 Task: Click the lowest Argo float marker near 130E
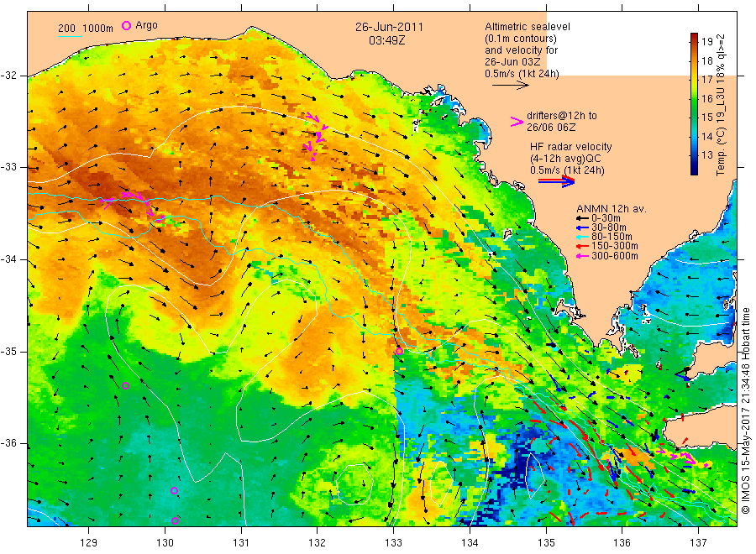pos(175,520)
